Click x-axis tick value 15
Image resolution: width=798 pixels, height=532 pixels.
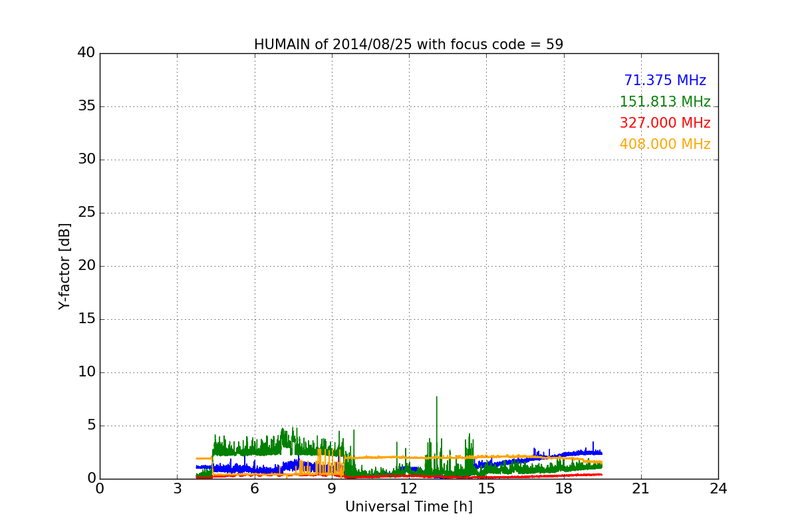(x=486, y=489)
